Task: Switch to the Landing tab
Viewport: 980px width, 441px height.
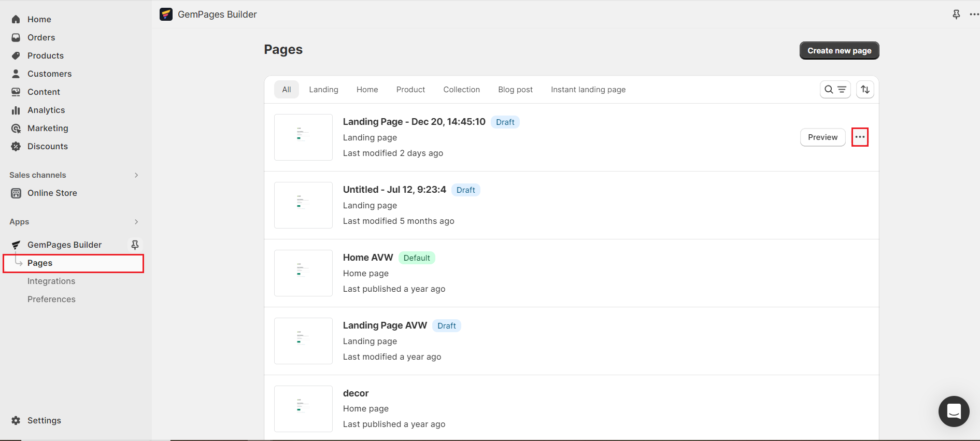Action: click(x=323, y=90)
